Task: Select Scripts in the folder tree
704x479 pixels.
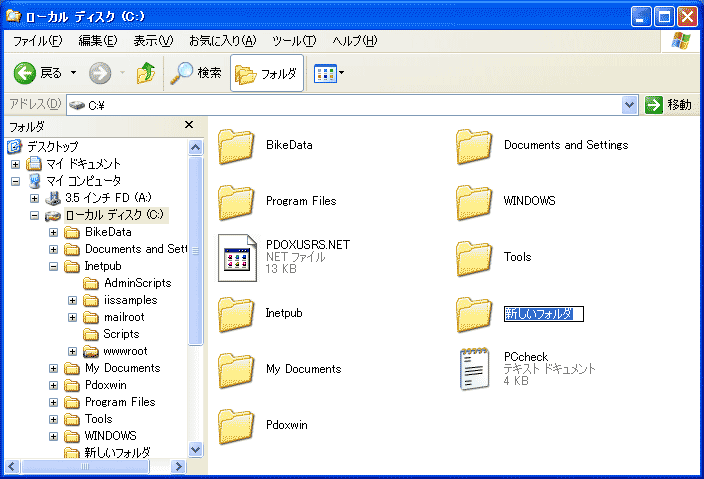Action: (121, 334)
